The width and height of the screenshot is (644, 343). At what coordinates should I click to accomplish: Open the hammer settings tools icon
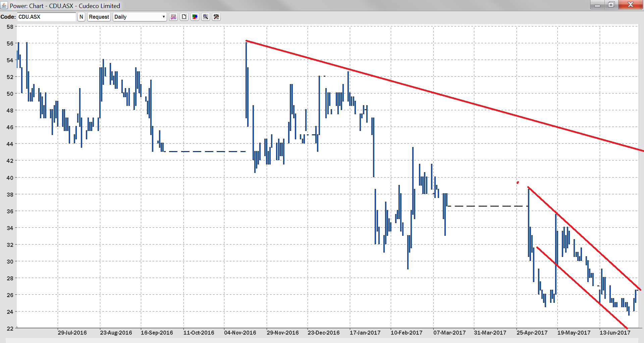216,17
